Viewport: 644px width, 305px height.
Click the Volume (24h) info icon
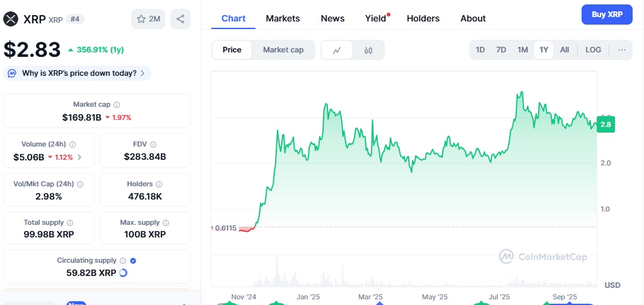click(73, 144)
